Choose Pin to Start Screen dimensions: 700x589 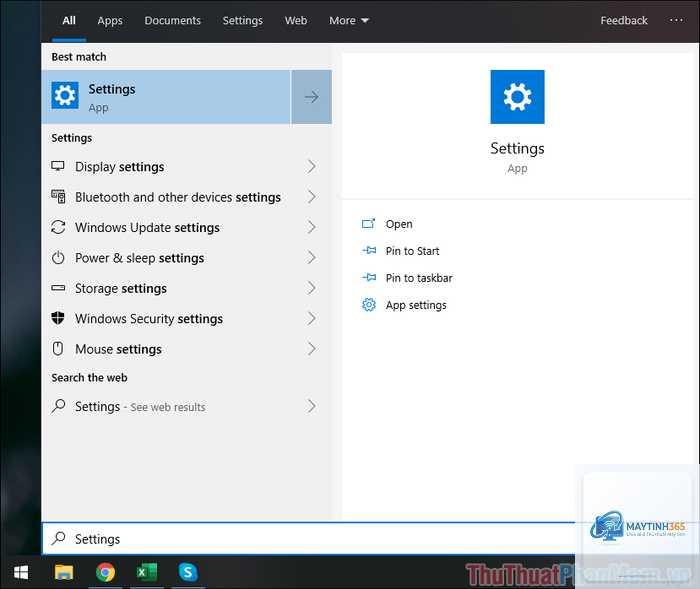[x=412, y=251]
